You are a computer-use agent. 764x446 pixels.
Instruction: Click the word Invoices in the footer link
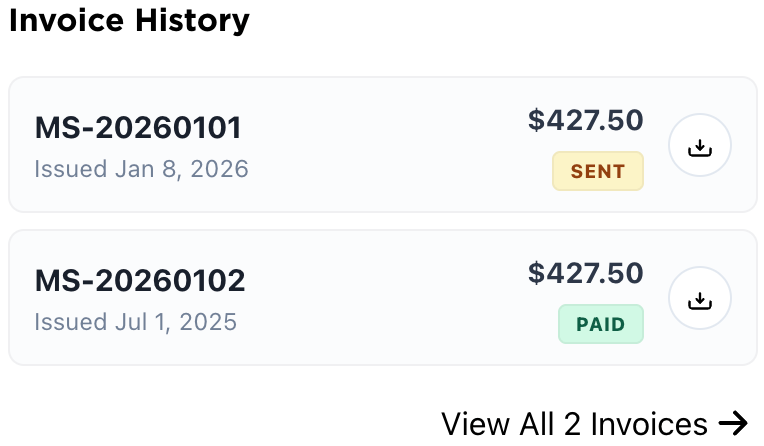point(649,424)
